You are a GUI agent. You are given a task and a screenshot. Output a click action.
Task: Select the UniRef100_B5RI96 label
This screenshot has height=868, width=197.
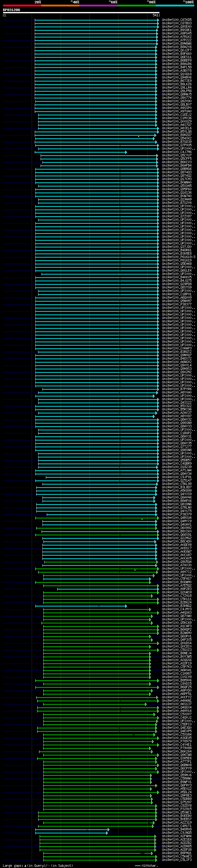pyautogui.click(x=177, y=410)
